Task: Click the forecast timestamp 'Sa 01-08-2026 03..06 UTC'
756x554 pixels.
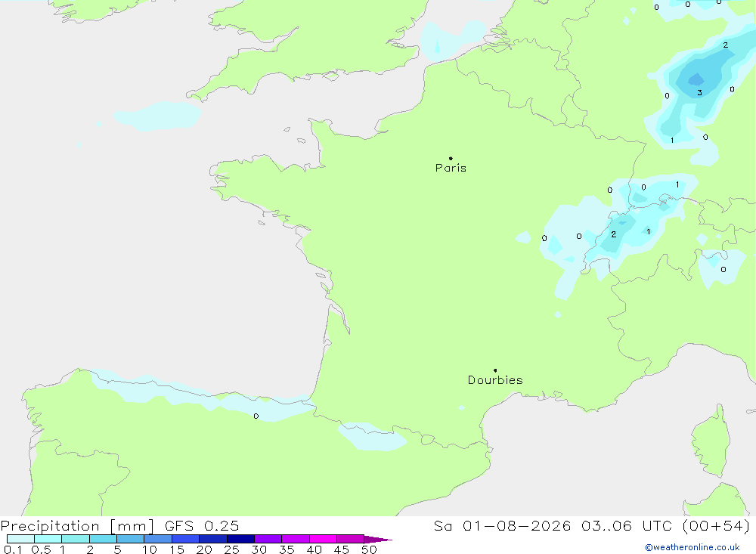Action: [553, 526]
